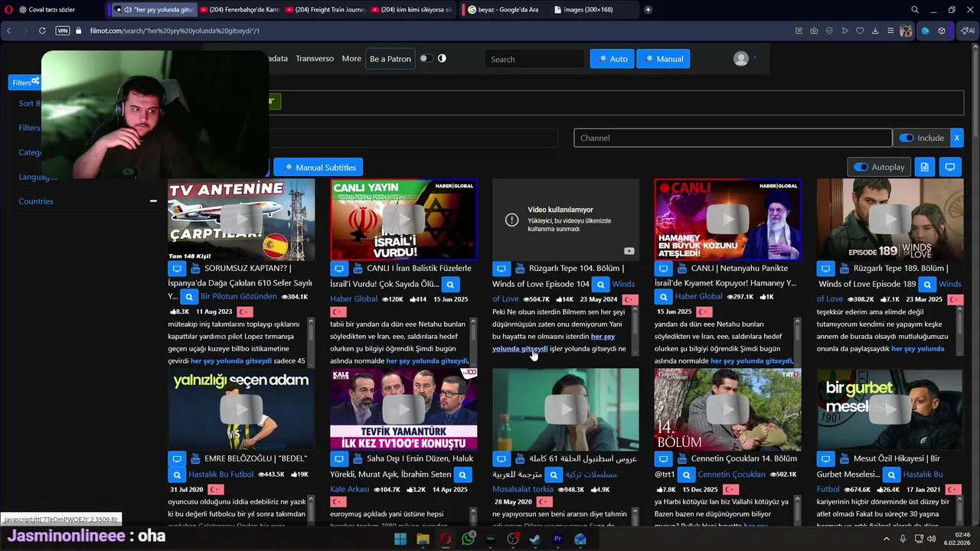Toggle the Autoplay switch

pyautogui.click(x=861, y=167)
